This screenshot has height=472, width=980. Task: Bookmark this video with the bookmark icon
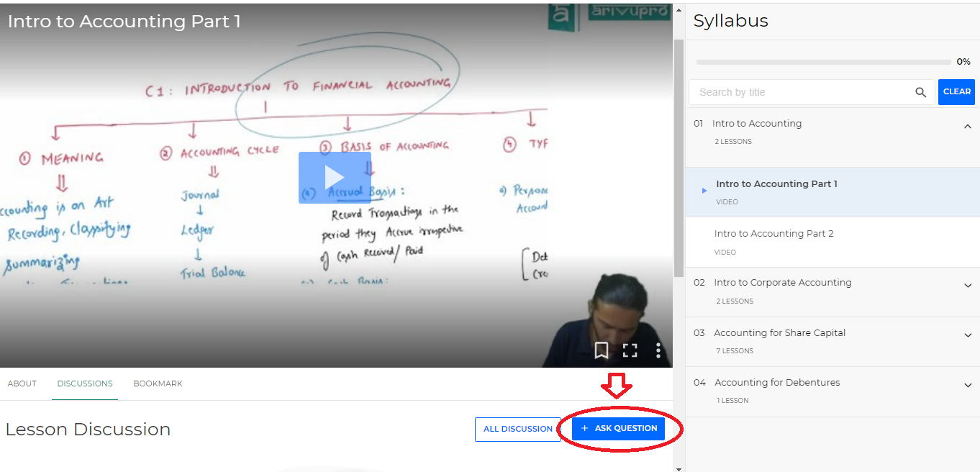pos(602,350)
